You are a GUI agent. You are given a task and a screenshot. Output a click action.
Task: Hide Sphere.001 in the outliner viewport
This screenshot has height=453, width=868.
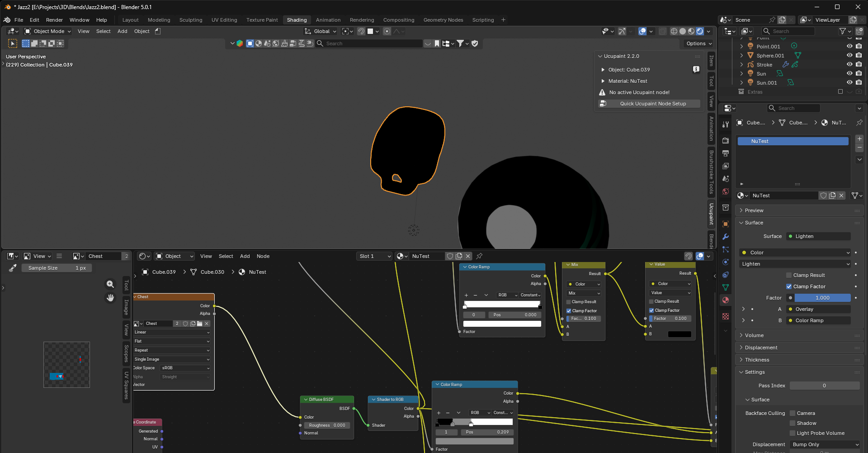pos(849,56)
